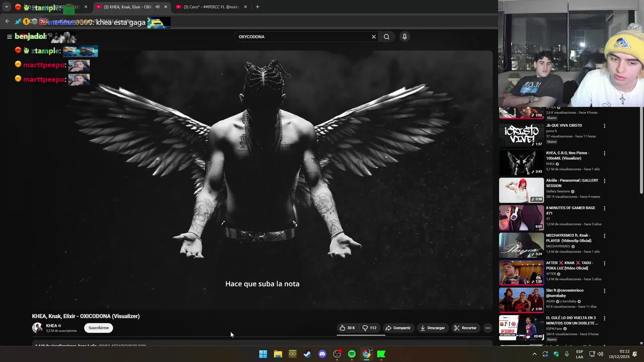Image resolution: width=644 pixels, height=362 pixels.
Task: Open the YouTube hamburger guide menu
Action: (x=9, y=37)
